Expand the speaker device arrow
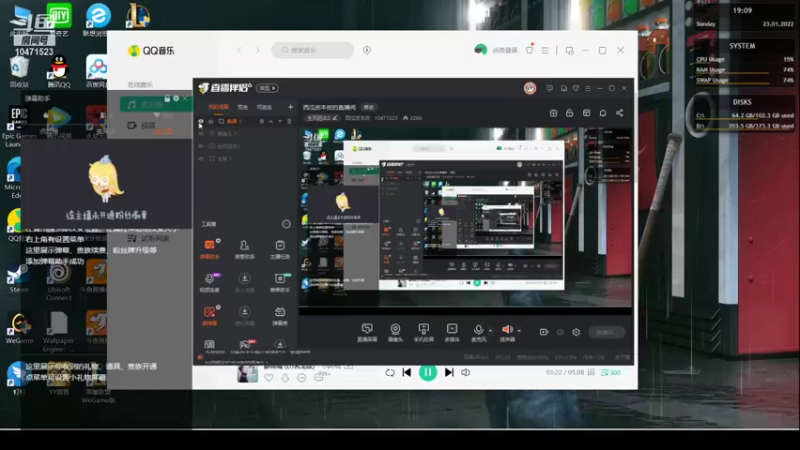Screen dimensions: 800x450 click(x=519, y=331)
